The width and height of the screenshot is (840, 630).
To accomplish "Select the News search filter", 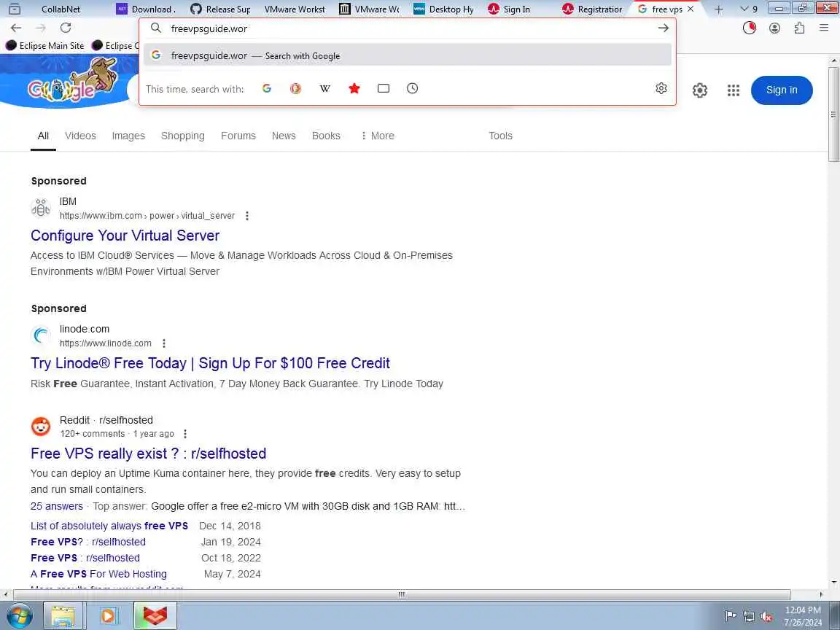I will pos(284,136).
